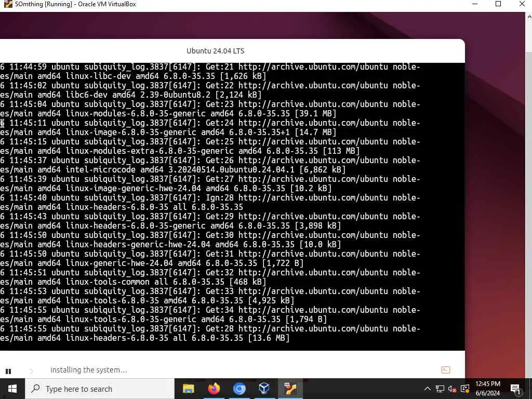
Task: Click the linux-tools-6.8.0-35-generic [1,794 B] line
Action: click(163, 319)
